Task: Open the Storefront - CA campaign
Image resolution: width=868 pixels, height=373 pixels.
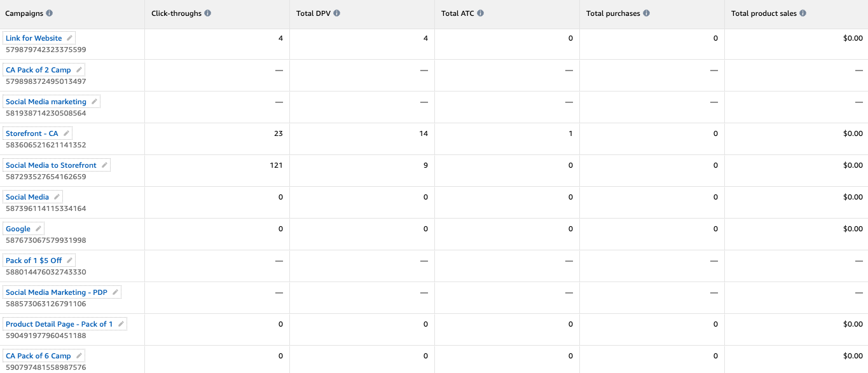Action: 32,133
